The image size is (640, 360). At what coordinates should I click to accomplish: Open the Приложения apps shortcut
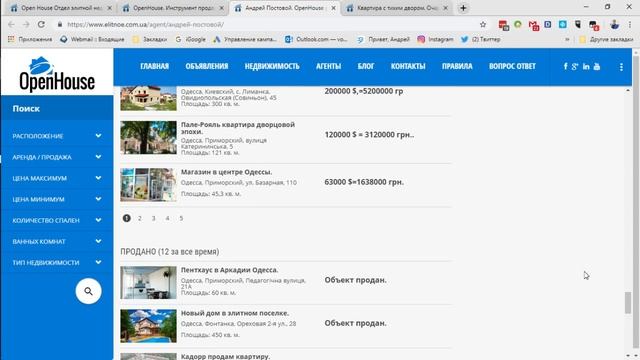tap(30, 39)
